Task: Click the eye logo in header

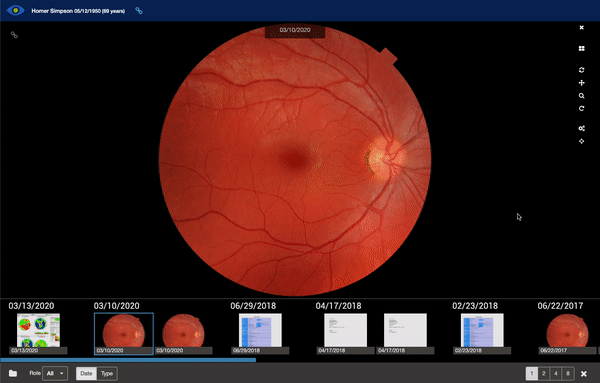Action: coord(15,10)
